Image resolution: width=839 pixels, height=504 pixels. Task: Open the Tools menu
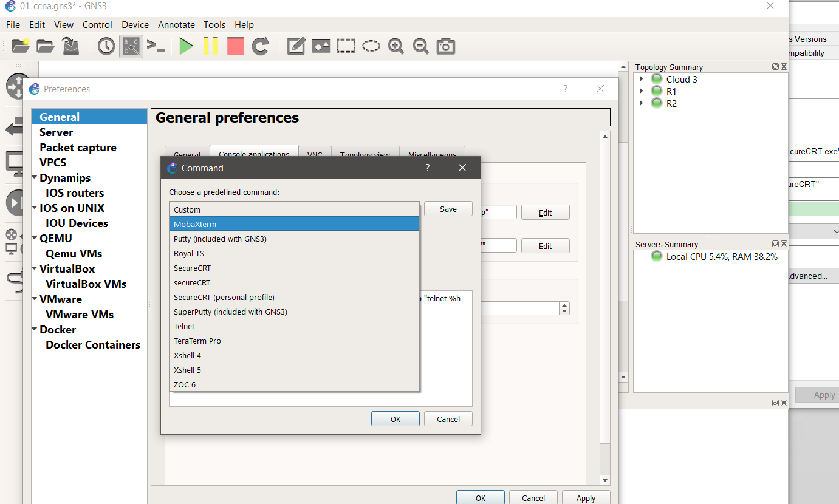(214, 25)
